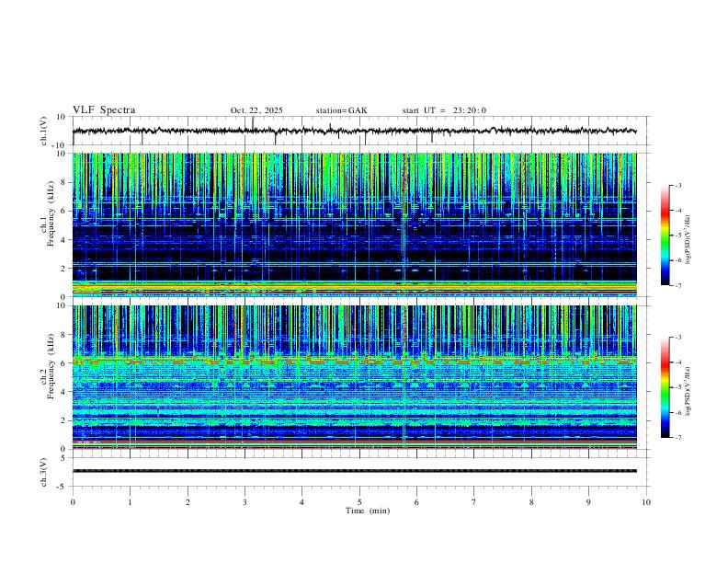Click the "-5" label on upper colorbar

[677, 236]
